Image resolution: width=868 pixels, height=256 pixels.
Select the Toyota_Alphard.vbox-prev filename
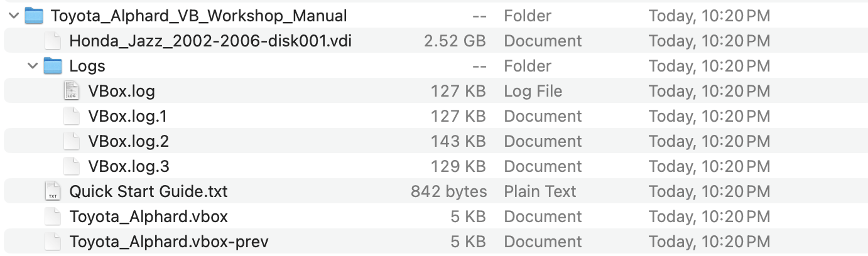coord(169,242)
